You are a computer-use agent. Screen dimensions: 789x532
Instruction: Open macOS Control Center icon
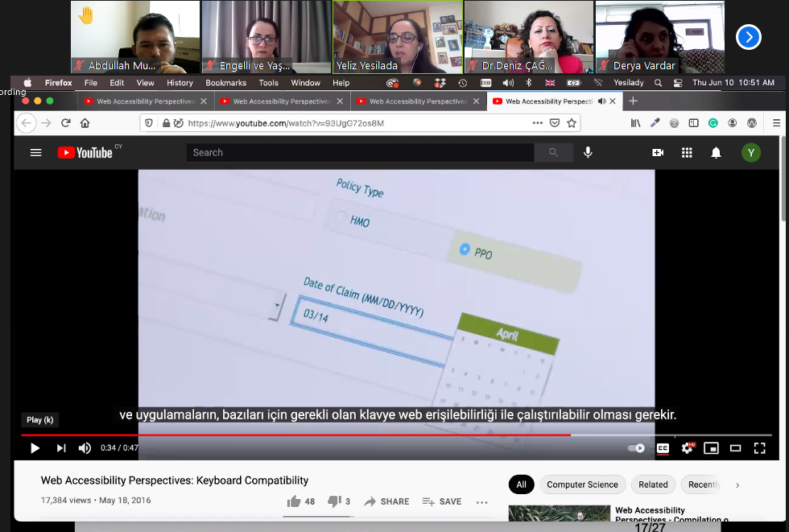click(677, 82)
